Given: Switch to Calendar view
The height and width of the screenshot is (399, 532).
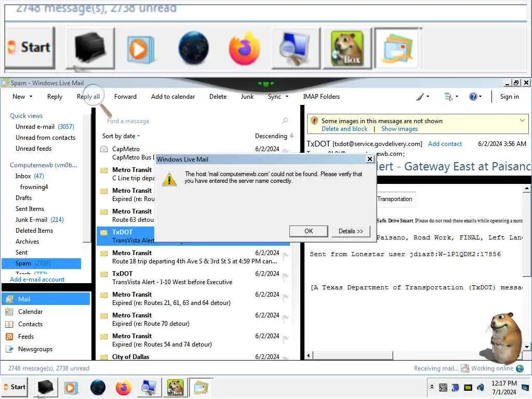Looking at the screenshot, I should 30,312.
